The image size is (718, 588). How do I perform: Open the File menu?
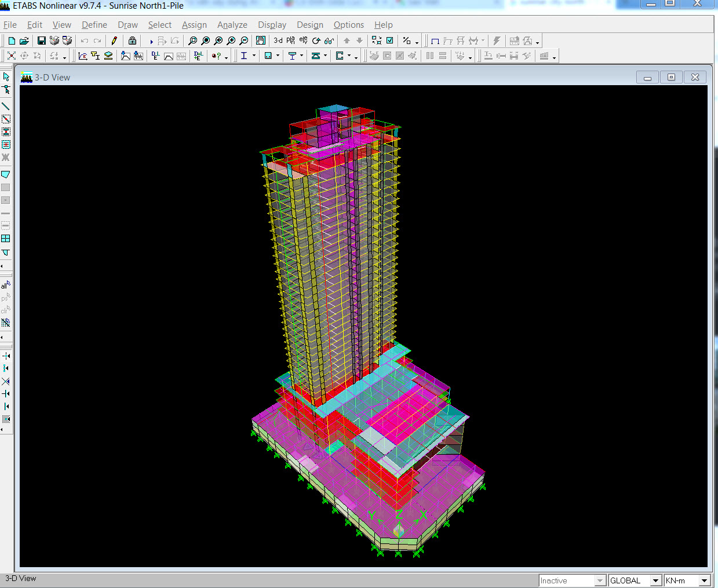[10, 25]
